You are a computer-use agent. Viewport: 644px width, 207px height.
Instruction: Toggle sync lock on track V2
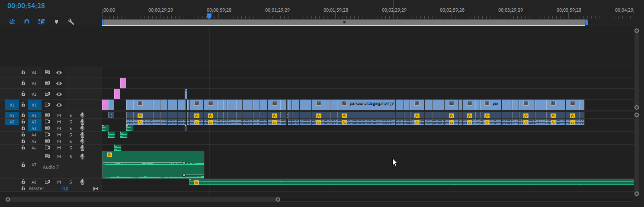(x=48, y=94)
